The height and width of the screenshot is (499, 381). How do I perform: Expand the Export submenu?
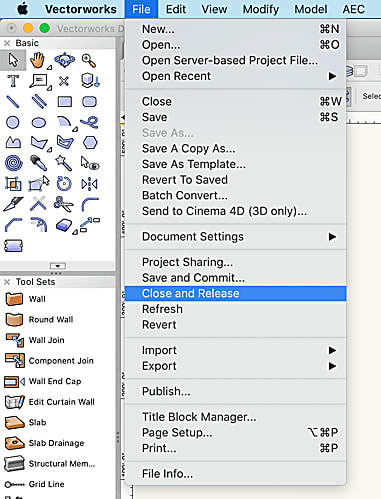click(236, 366)
